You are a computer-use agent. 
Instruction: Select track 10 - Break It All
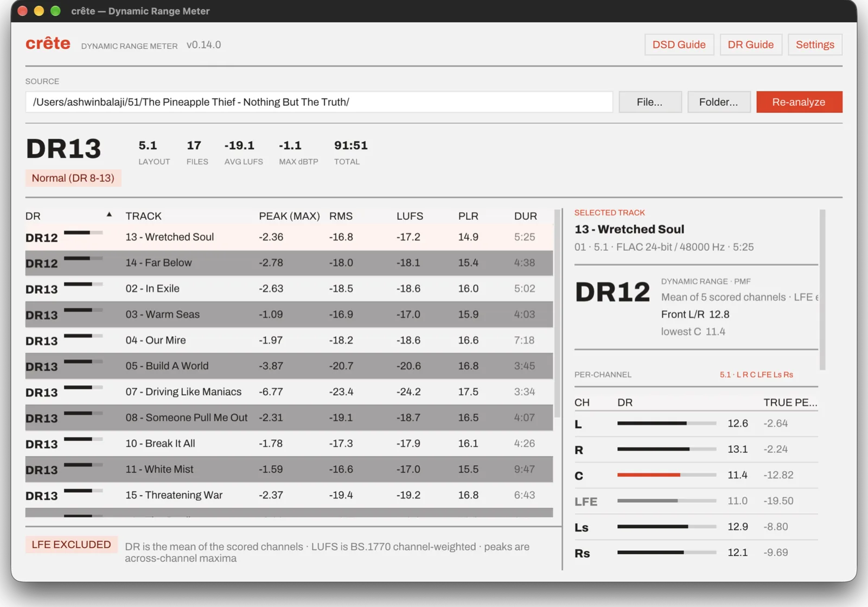(289, 444)
